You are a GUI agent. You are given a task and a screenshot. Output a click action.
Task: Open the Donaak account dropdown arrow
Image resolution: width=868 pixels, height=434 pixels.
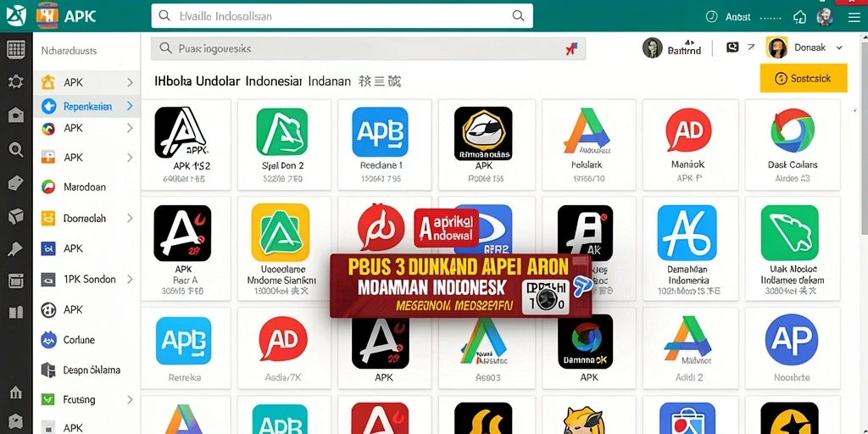point(839,47)
